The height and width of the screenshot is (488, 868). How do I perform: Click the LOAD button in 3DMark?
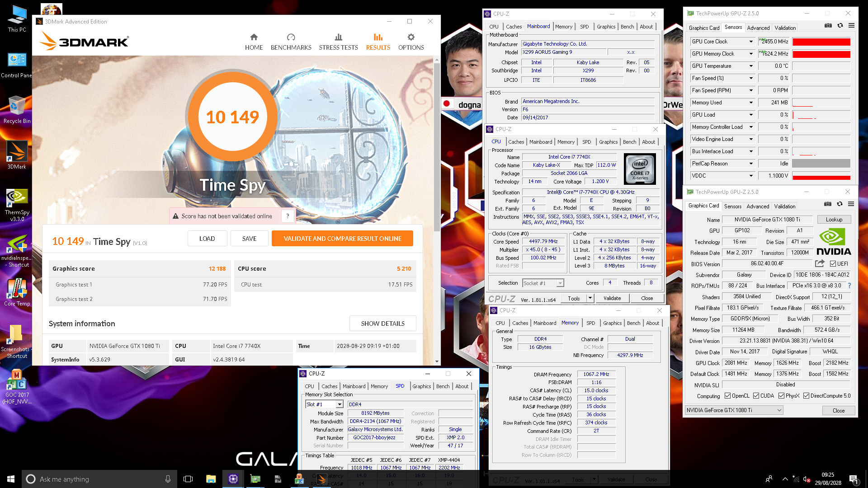[207, 239]
